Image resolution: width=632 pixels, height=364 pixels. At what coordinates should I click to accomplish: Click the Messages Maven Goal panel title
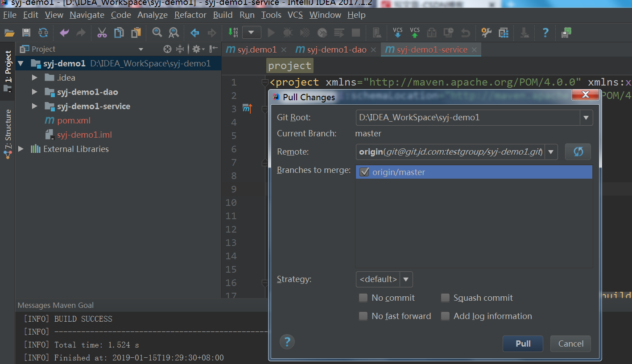point(56,305)
